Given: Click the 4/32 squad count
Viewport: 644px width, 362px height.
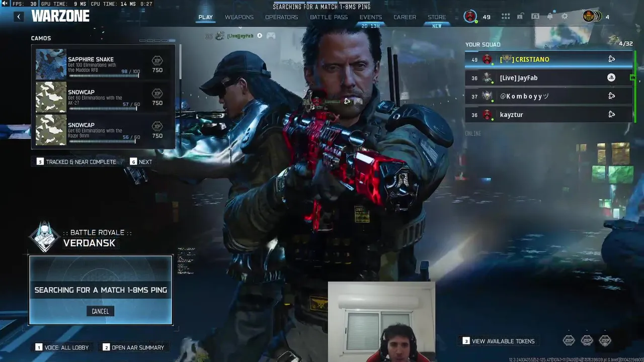Looking at the screenshot, I should point(626,44).
